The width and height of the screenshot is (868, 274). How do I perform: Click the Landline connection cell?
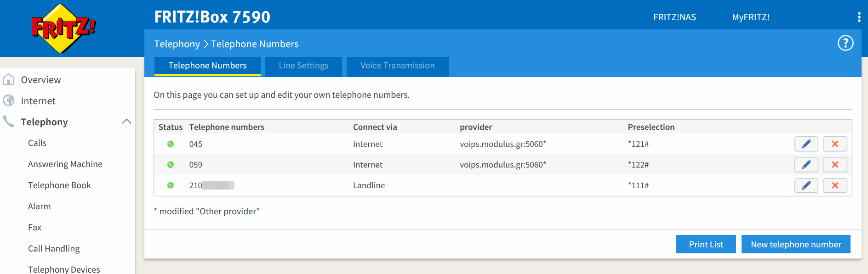click(369, 185)
